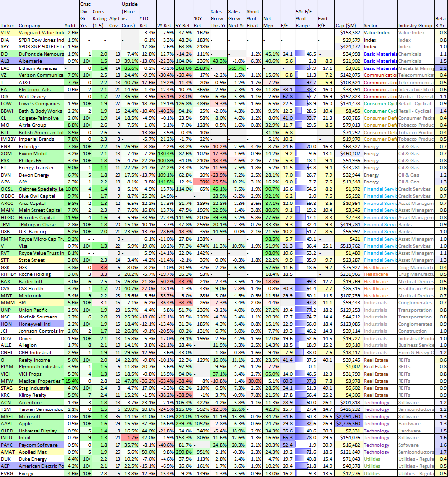Select the Sector column header
This screenshot has height=477, width=448.
[x=380, y=15]
